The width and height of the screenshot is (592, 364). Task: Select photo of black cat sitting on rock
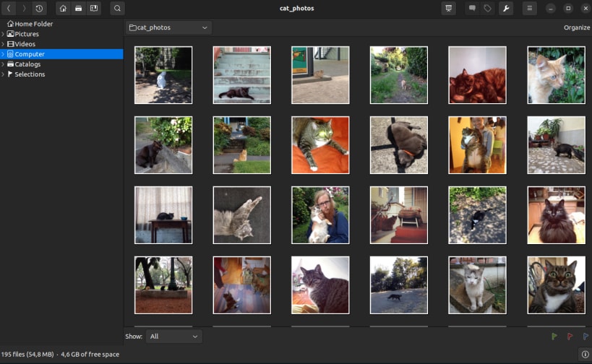[x=163, y=145]
